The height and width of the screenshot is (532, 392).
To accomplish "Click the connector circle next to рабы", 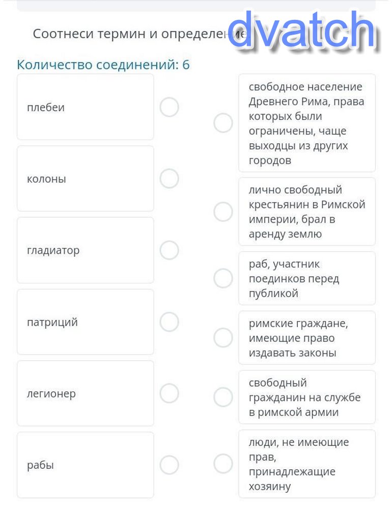I will tap(169, 465).
